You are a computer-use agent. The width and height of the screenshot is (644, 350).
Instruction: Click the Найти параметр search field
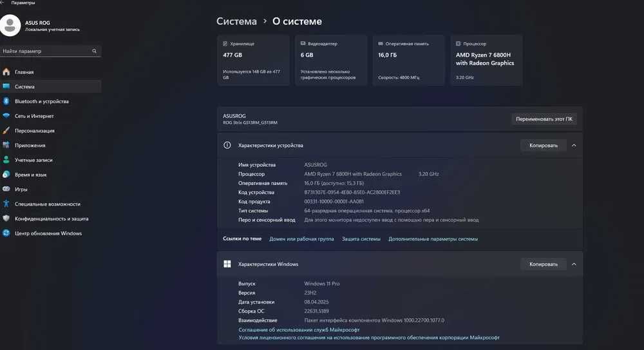pyautogui.click(x=50, y=51)
